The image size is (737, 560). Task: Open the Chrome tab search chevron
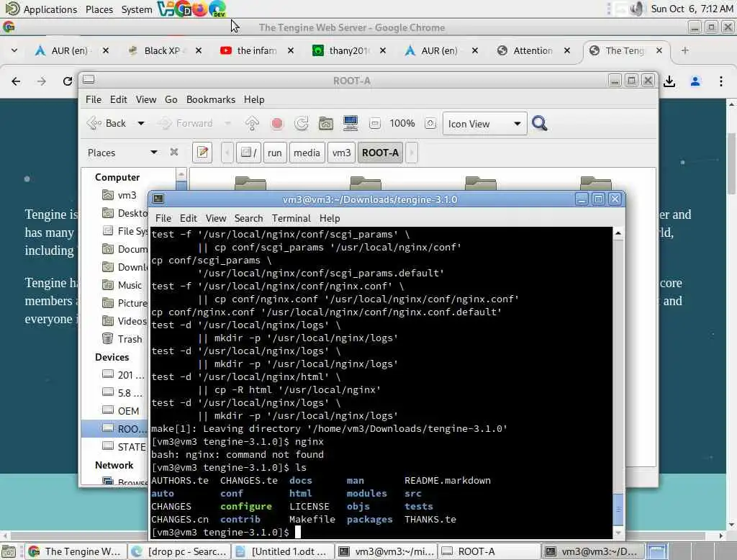14,50
